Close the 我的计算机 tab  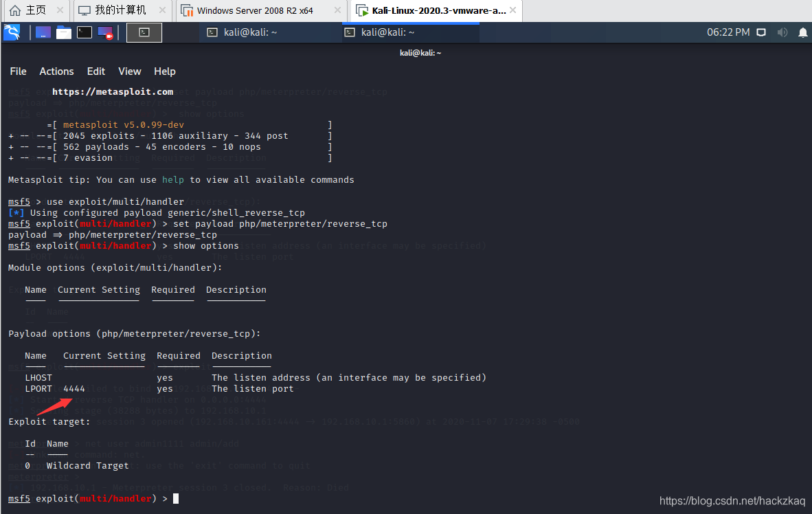tap(162, 10)
